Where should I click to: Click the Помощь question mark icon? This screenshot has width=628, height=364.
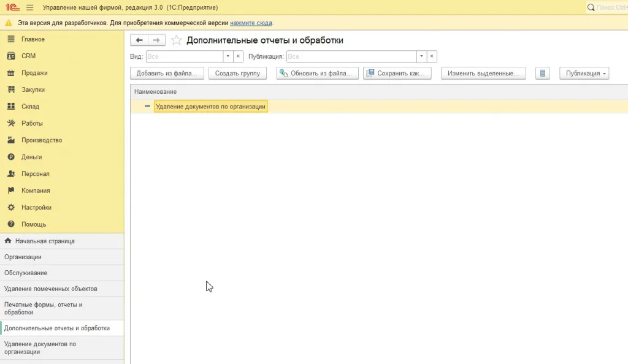coord(11,224)
